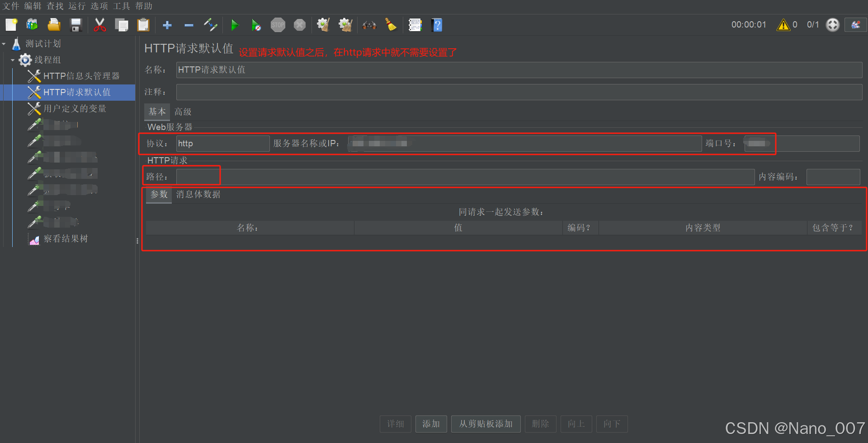
Task: Copy the selected element
Action: pyautogui.click(x=121, y=25)
